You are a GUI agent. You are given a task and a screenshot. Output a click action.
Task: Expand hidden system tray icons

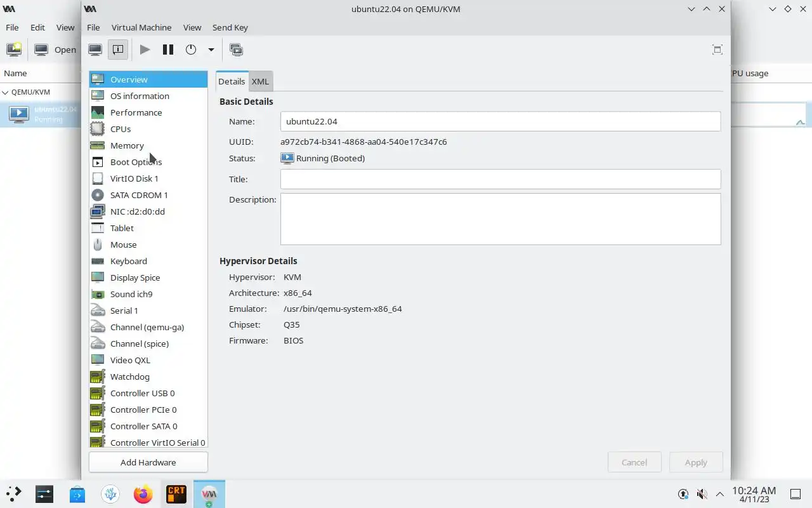[x=720, y=493]
